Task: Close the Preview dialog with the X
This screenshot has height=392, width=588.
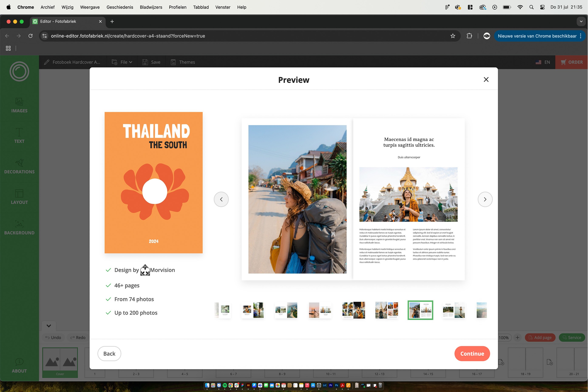Action: click(486, 79)
